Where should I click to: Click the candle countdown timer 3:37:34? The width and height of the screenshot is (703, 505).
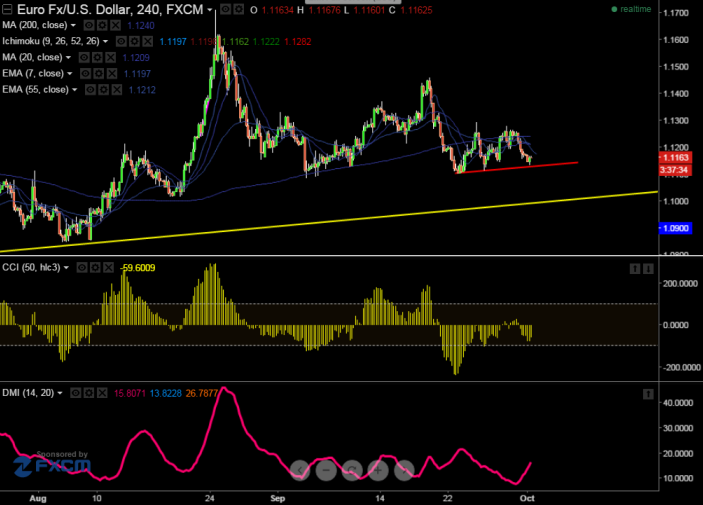tap(675, 170)
